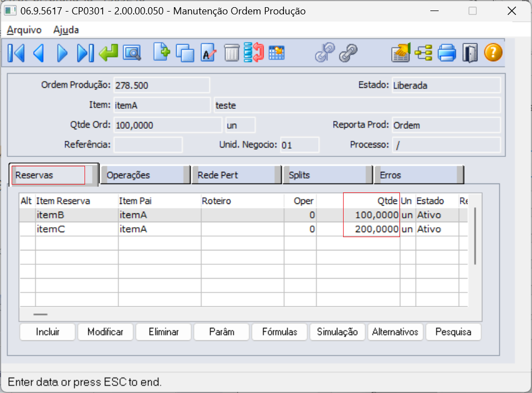Switch to the Rede Pert tab
Screen dimensions: 532x393
[x=236, y=175]
